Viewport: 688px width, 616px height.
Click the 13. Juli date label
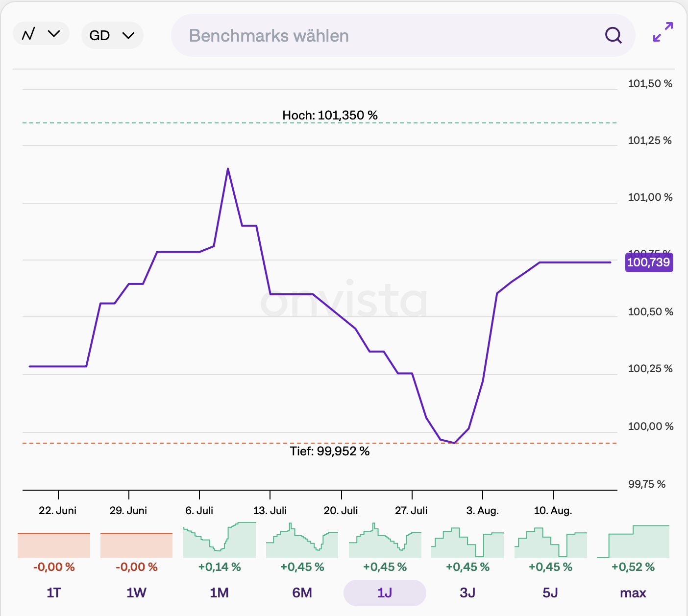tap(270, 511)
